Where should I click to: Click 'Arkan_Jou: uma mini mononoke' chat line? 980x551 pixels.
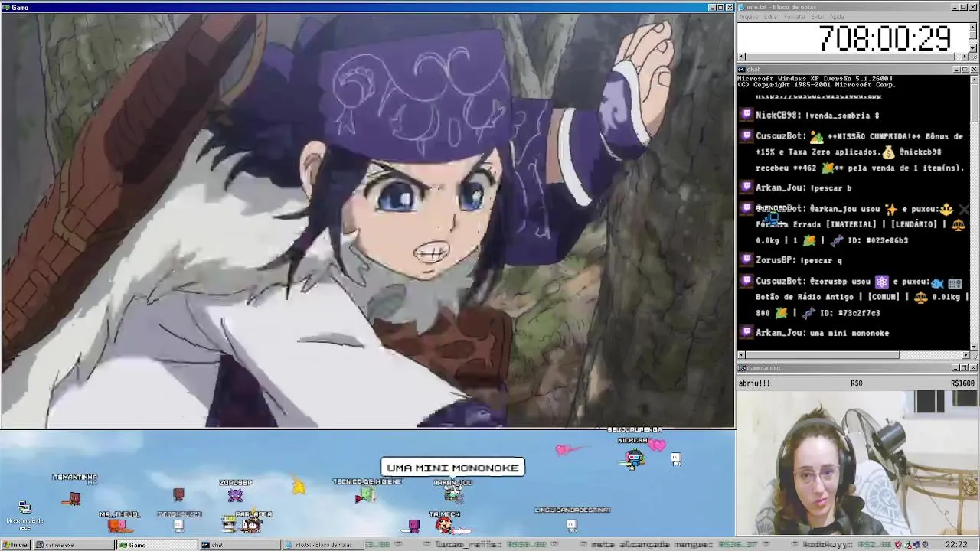click(822, 333)
